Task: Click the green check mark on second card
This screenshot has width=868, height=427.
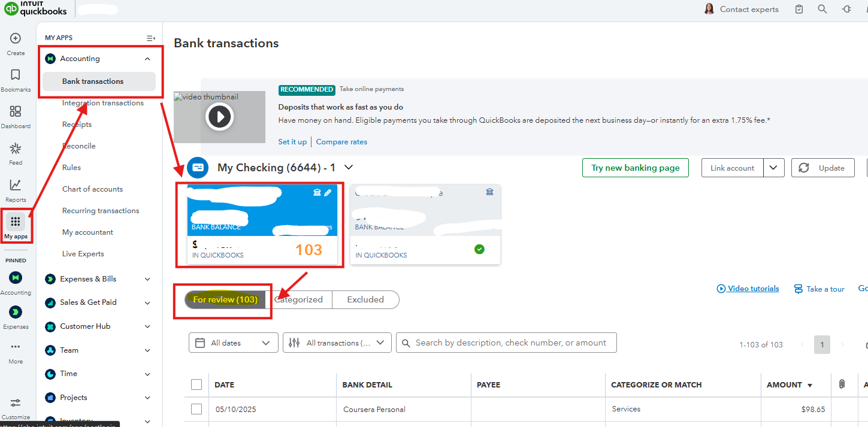Action: [479, 249]
